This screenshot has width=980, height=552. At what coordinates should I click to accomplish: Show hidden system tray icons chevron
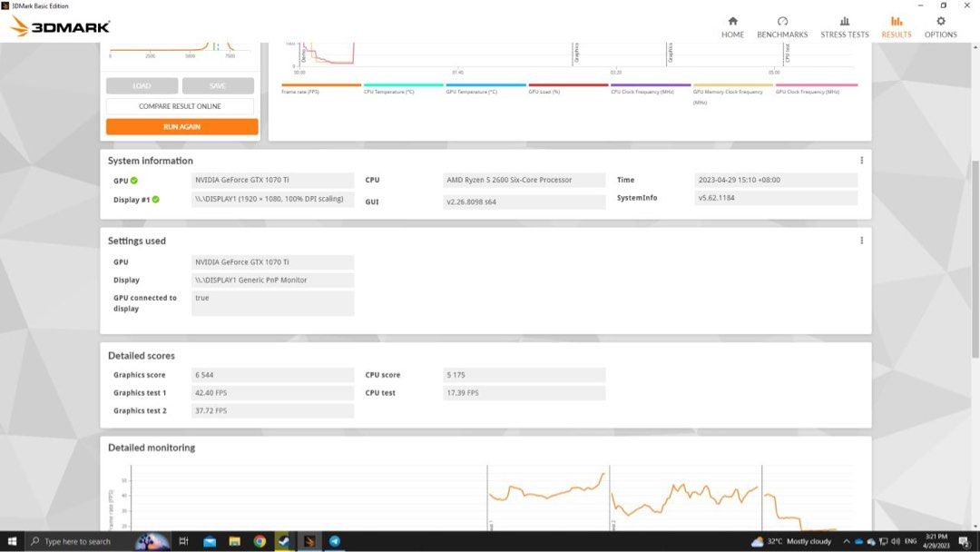click(x=845, y=541)
